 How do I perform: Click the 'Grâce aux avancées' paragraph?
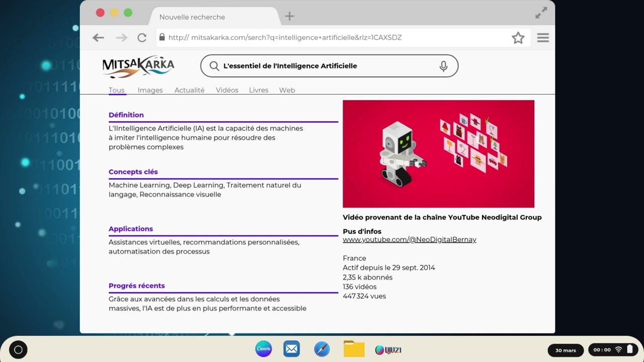[208, 304]
